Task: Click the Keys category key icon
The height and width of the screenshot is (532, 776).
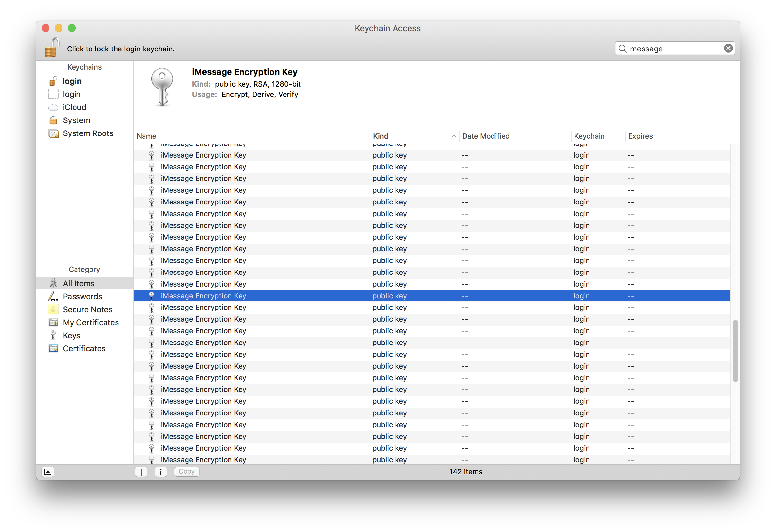Action: (53, 335)
